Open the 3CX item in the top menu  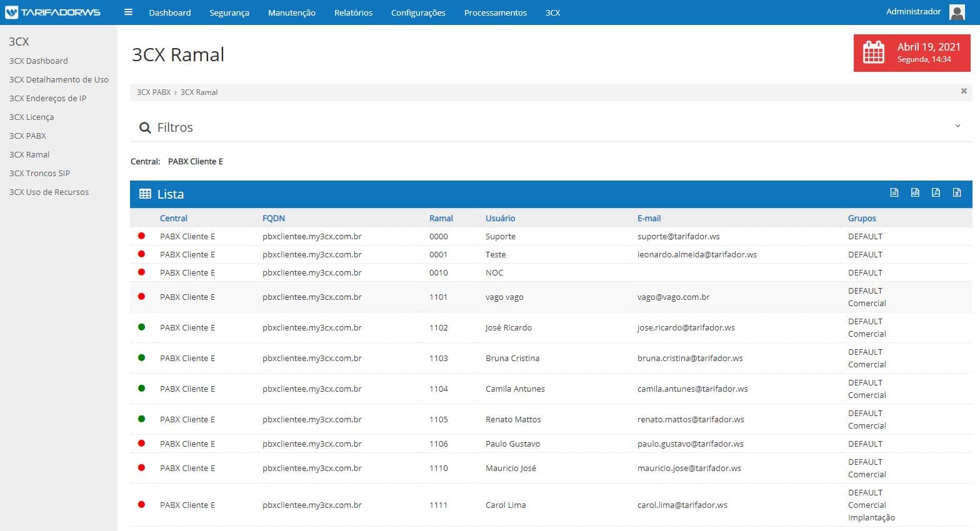click(x=552, y=12)
